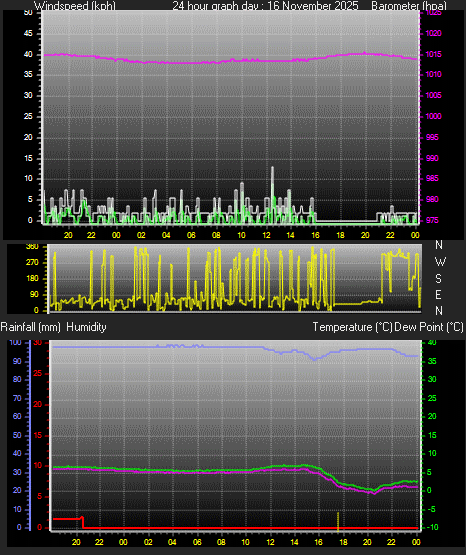The width and height of the screenshot is (466, 555).
Task: Click the 'Temperature (°C)' label
Action: click(x=352, y=327)
